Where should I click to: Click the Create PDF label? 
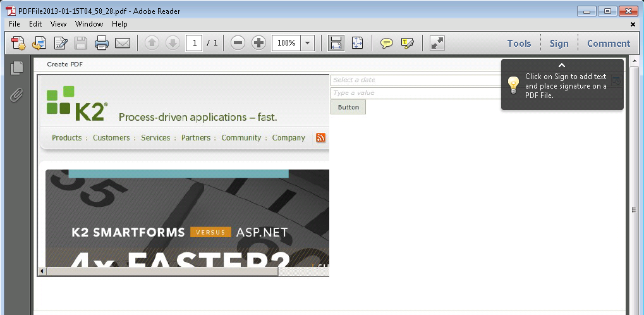point(65,65)
